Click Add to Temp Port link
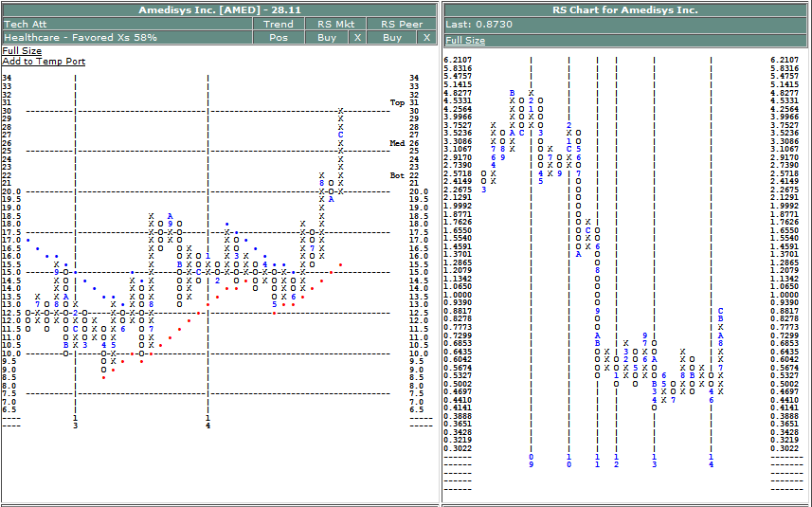 point(44,61)
